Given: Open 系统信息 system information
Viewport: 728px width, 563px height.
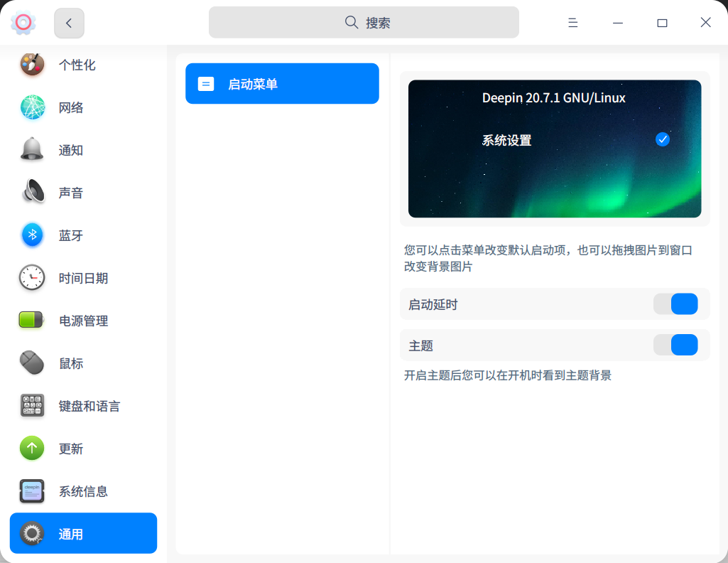Looking at the screenshot, I should 82,491.
